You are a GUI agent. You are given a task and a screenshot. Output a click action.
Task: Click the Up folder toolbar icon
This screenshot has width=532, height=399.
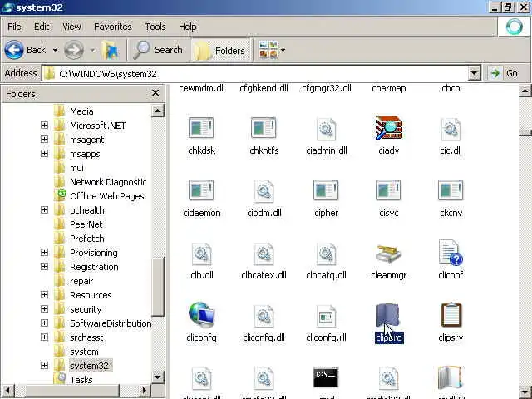111,50
